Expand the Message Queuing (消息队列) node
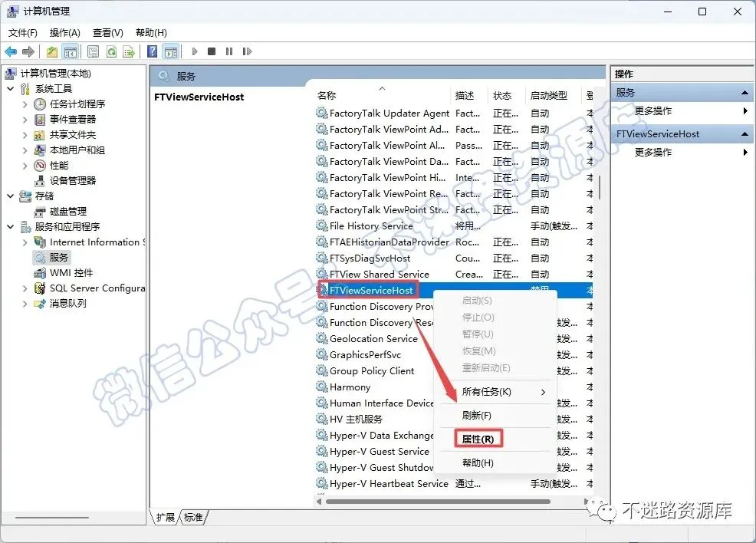 coord(25,304)
